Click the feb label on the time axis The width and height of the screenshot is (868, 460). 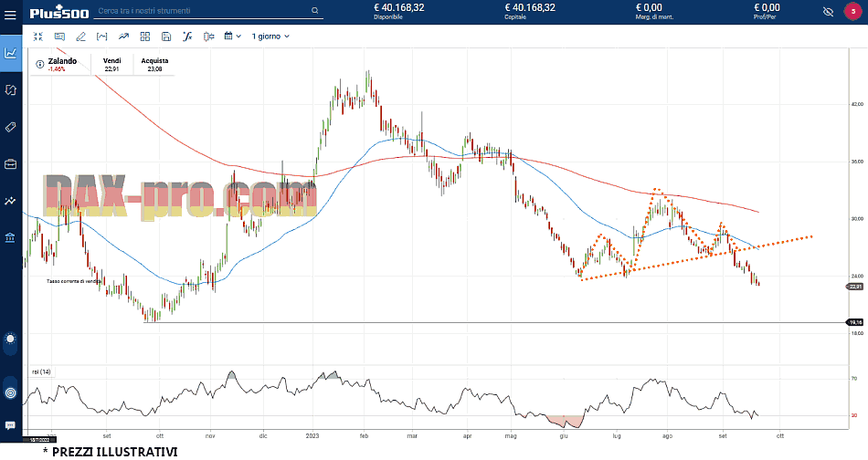coord(364,436)
